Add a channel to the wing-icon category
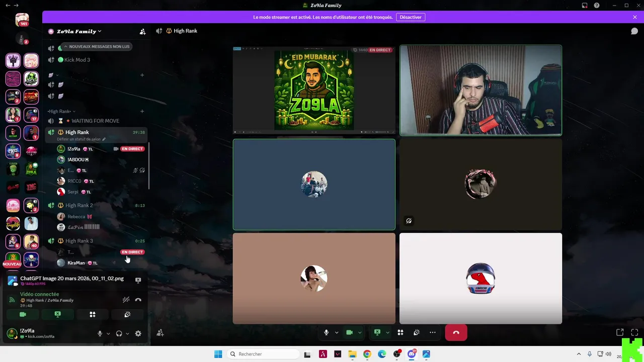 tap(142, 75)
